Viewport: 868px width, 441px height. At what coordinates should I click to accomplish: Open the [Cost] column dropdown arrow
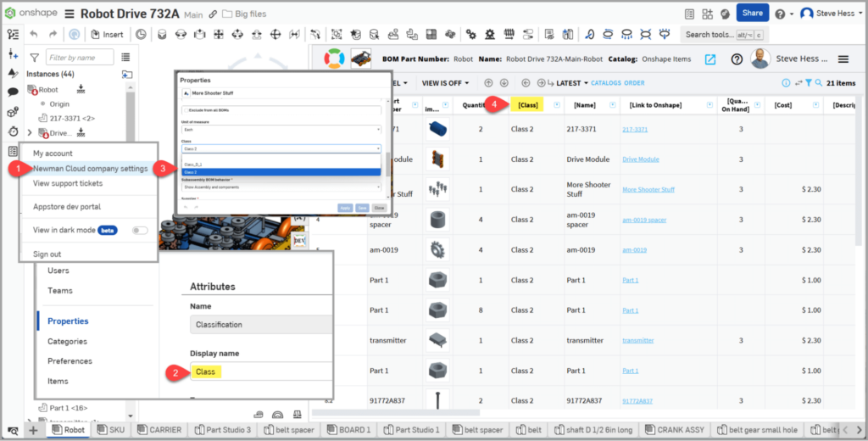[x=815, y=105]
